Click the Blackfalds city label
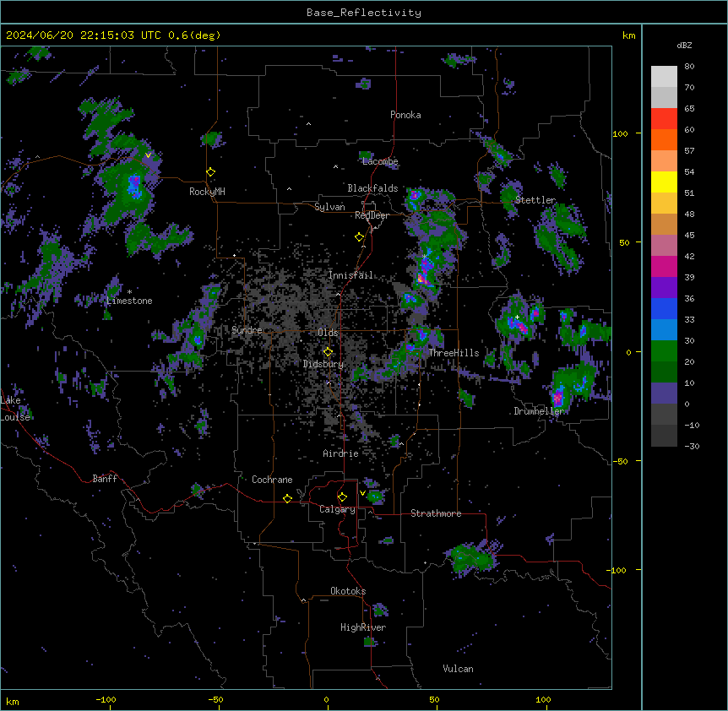This screenshot has height=711, width=728. tap(372, 188)
